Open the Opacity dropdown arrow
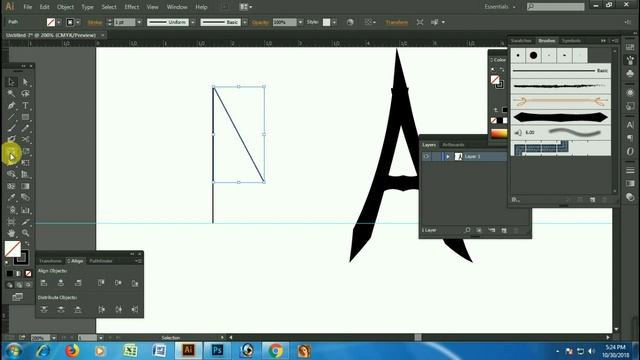 click(x=300, y=22)
